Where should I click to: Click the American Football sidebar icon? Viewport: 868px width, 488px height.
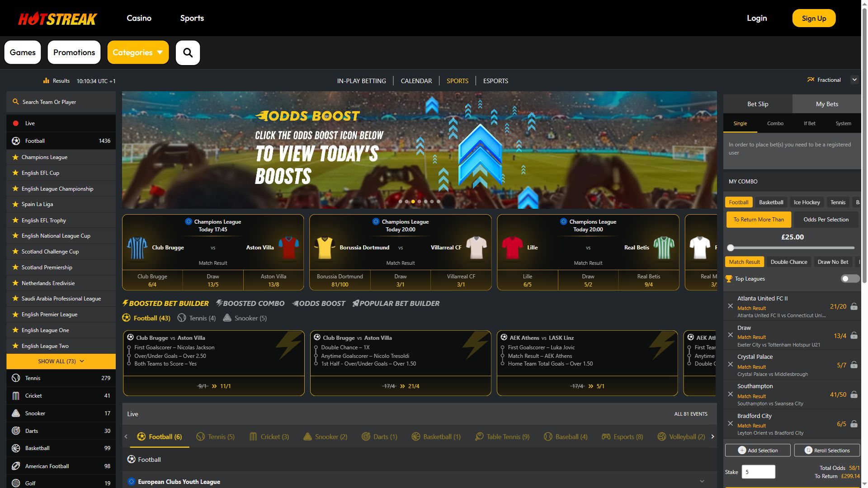[16, 466]
